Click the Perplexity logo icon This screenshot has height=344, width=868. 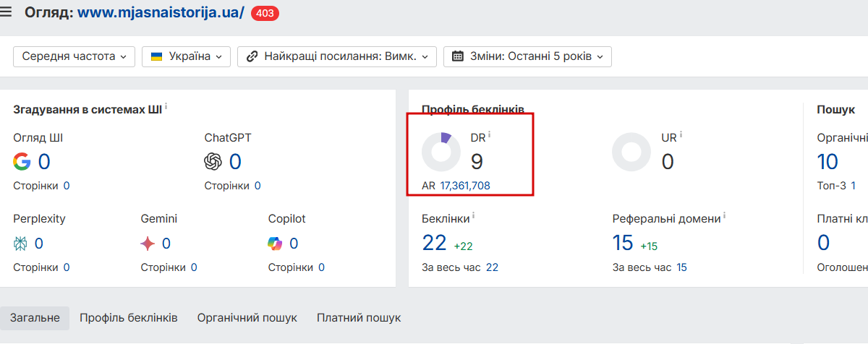pyautogui.click(x=21, y=244)
